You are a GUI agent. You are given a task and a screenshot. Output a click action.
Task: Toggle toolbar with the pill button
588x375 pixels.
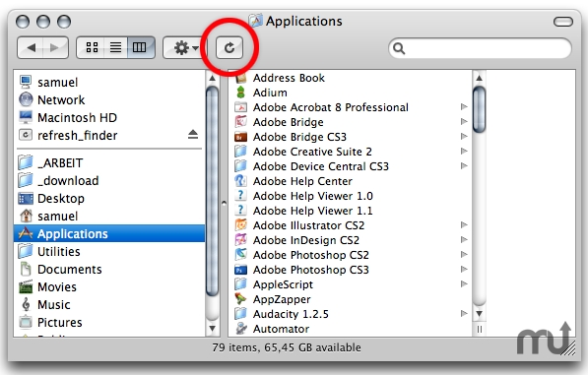pos(562,22)
